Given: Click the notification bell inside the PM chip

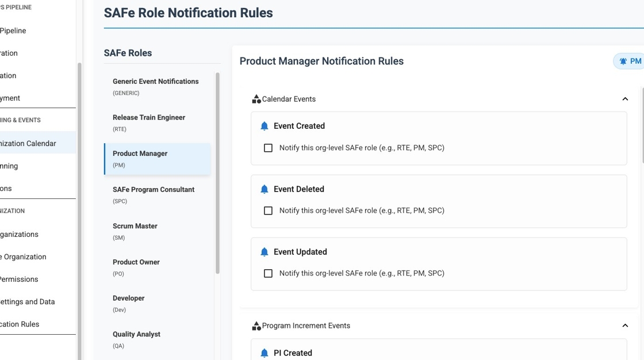Looking at the screenshot, I should pyautogui.click(x=623, y=60).
